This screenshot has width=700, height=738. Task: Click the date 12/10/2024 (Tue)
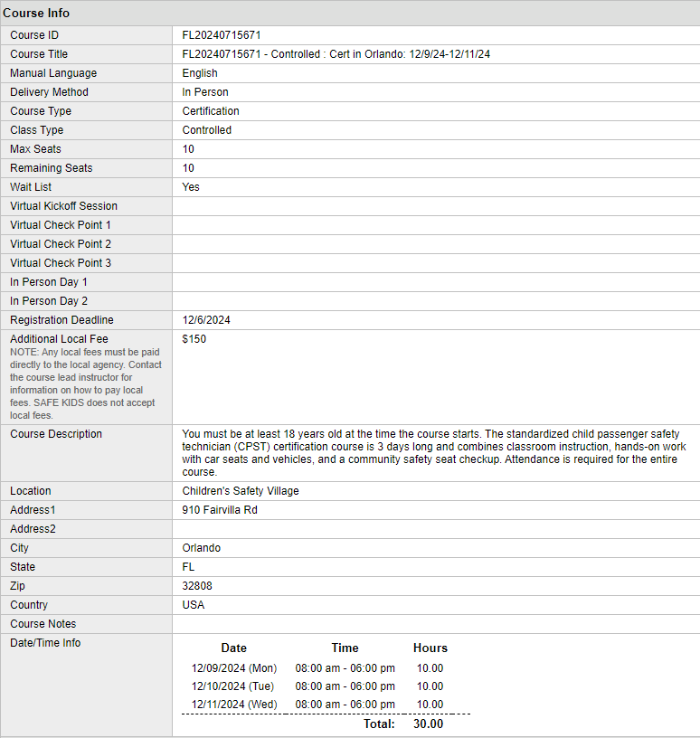tap(233, 686)
